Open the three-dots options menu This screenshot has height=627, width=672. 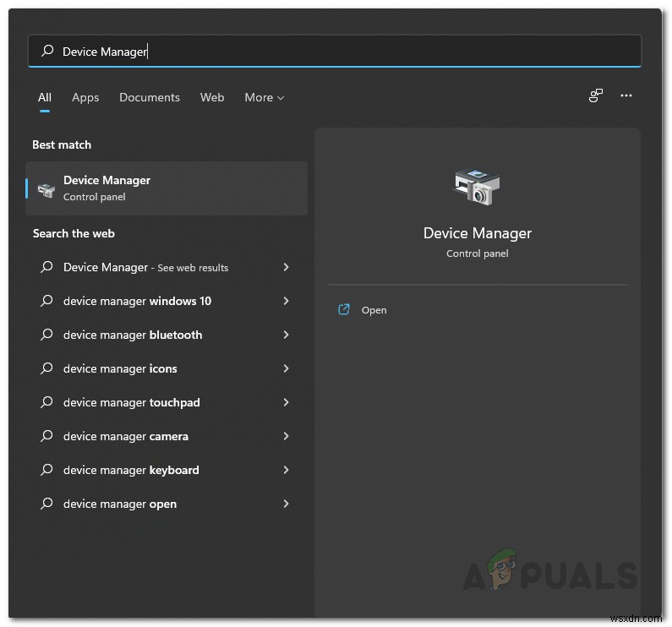(x=626, y=95)
